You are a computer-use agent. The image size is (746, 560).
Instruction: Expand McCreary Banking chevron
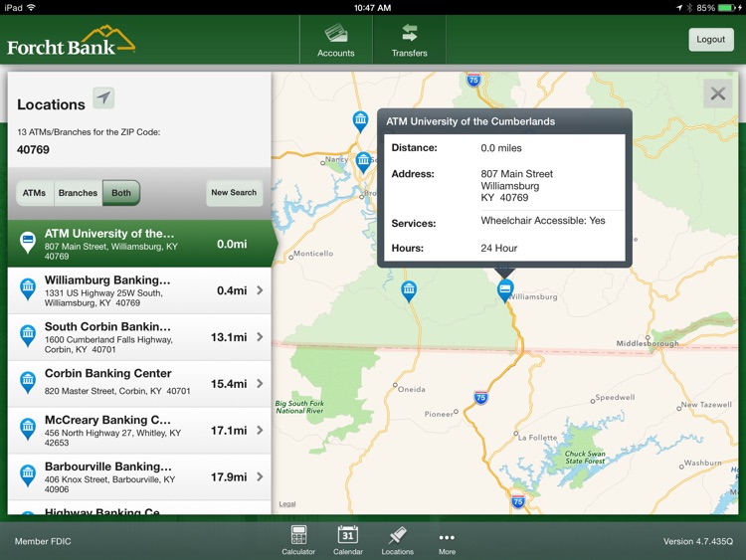pyautogui.click(x=260, y=430)
